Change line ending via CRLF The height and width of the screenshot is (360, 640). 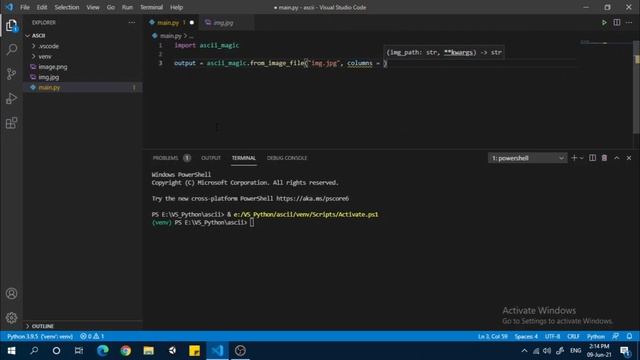click(573, 336)
